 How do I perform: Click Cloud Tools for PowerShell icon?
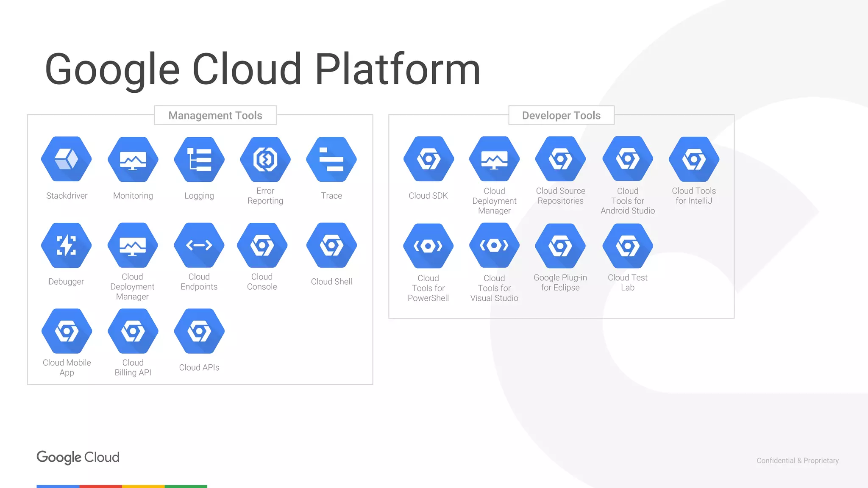[428, 246]
